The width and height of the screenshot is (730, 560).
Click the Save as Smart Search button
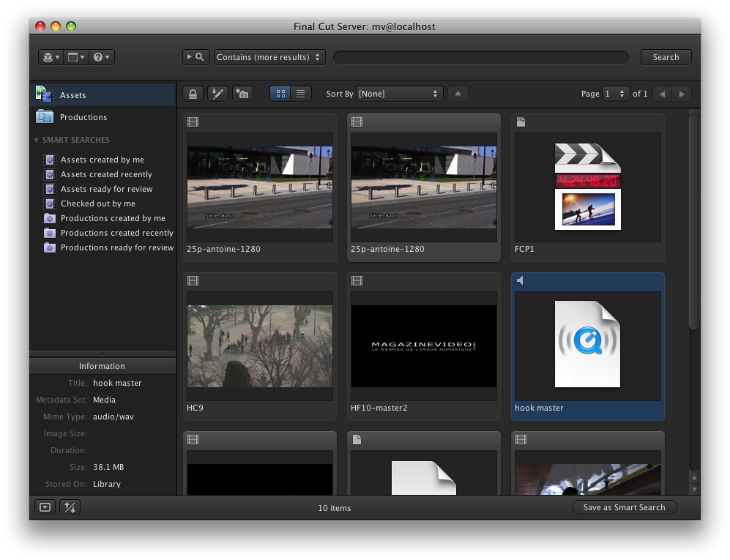coord(624,507)
